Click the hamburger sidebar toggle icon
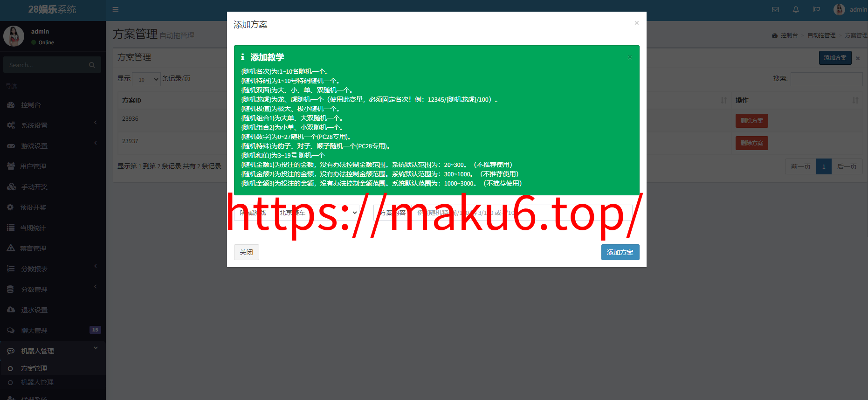 tap(116, 9)
